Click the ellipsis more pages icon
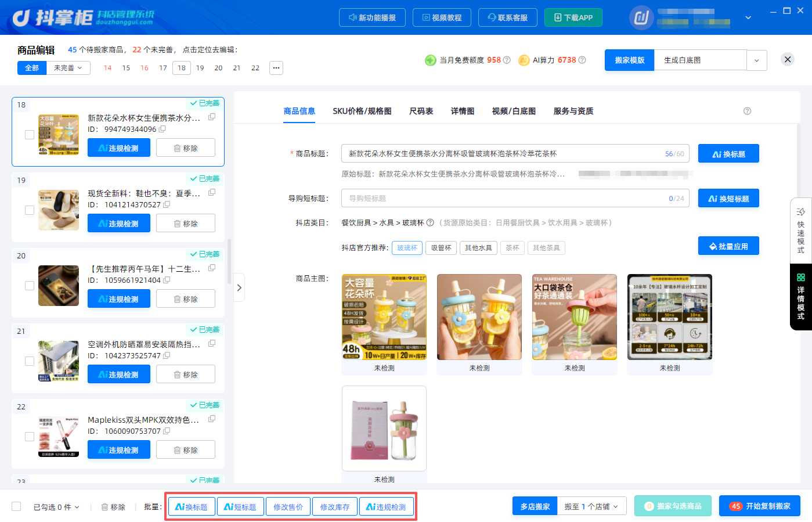Screen dimensions: 812x522 [276, 68]
